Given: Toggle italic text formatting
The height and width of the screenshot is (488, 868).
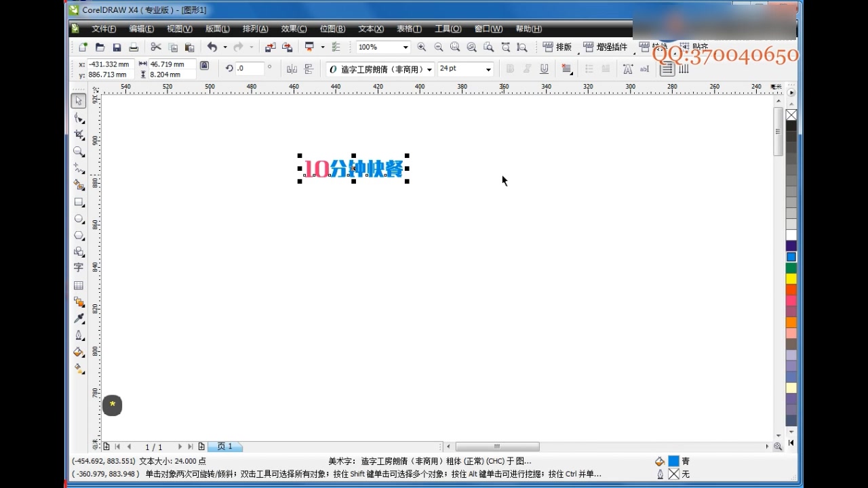Looking at the screenshot, I should 527,69.
